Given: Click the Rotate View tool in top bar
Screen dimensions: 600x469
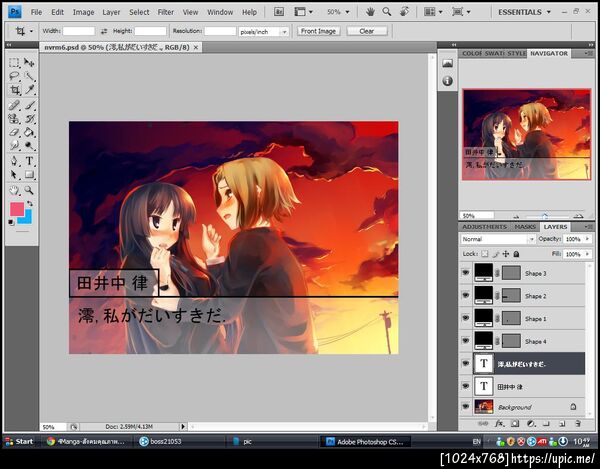Looking at the screenshot, I should click(404, 12).
